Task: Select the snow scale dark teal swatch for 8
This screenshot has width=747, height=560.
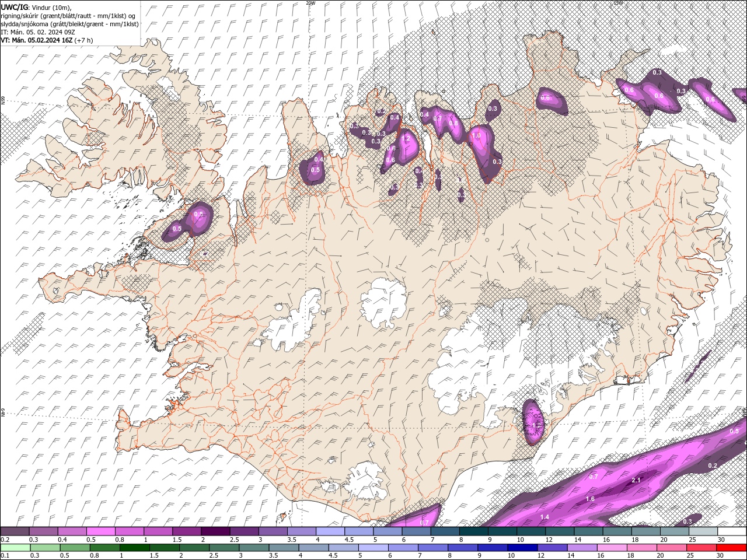Action: click(474, 531)
